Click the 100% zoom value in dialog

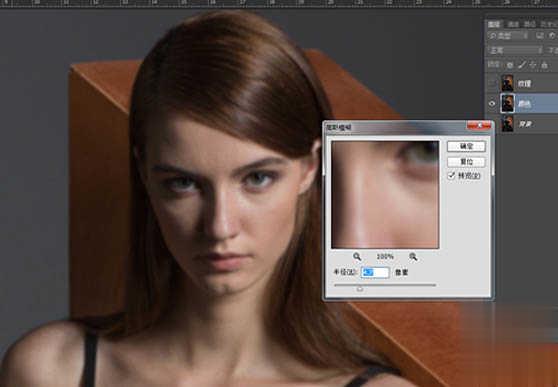(x=385, y=256)
